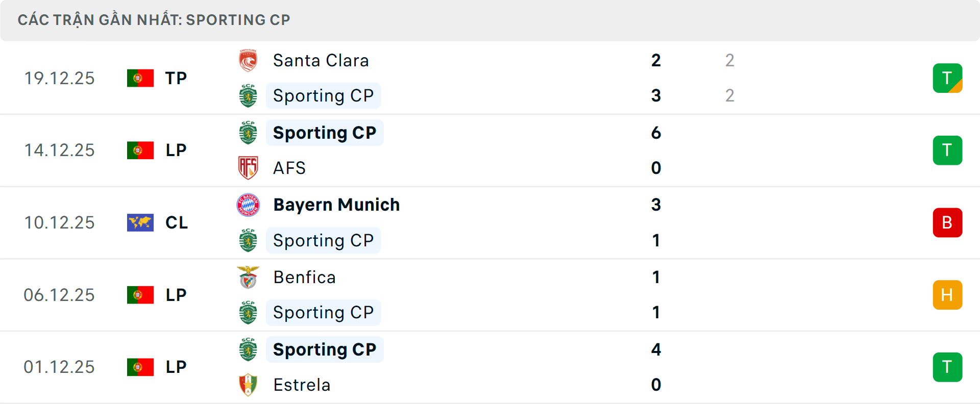Click orange H draw badge

pyautogui.click(x=947, y=295)
